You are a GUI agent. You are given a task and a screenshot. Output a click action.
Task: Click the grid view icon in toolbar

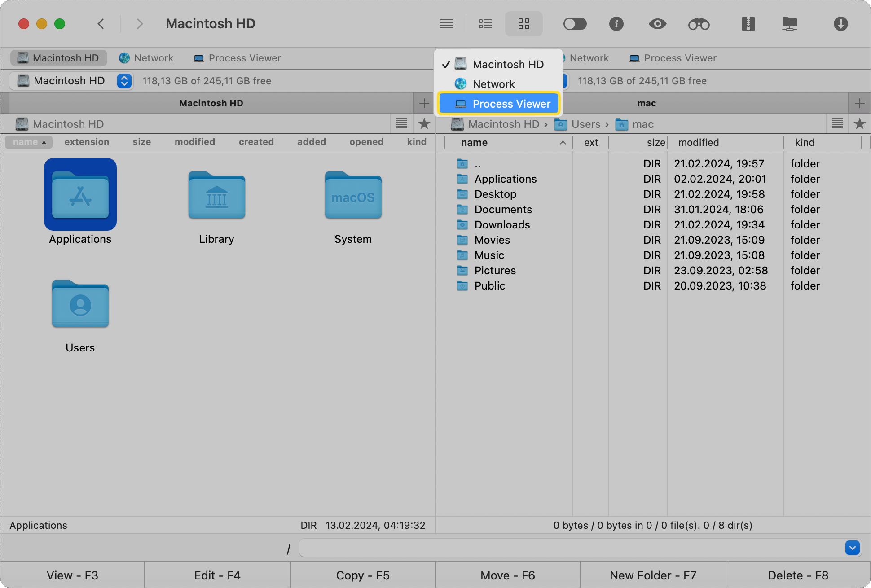(x=524, y=24)
